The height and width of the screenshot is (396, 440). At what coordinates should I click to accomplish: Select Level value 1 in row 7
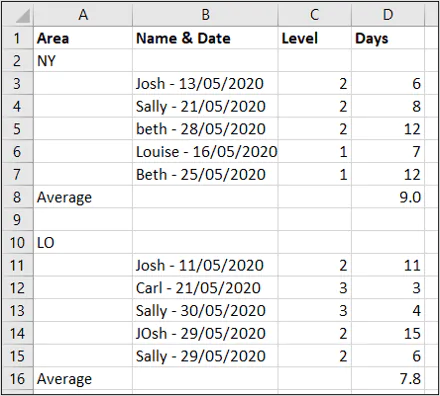click(x=314, y=174)
